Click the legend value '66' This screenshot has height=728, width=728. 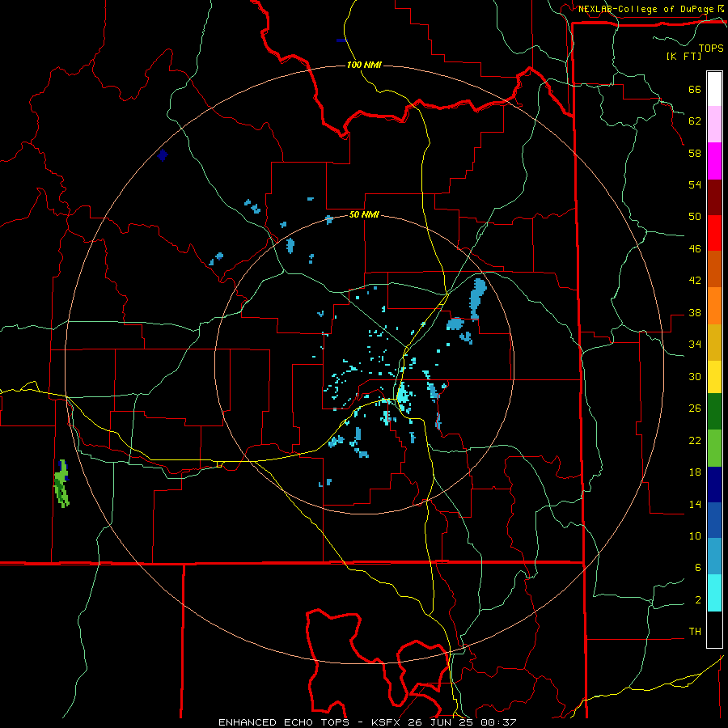(x=695, y=89)
